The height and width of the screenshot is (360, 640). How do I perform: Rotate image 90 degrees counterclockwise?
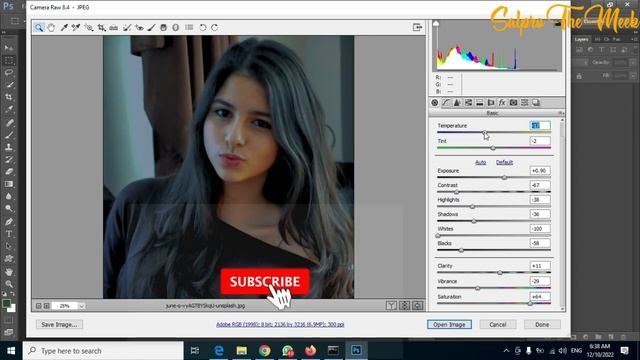tap(202, 27)
